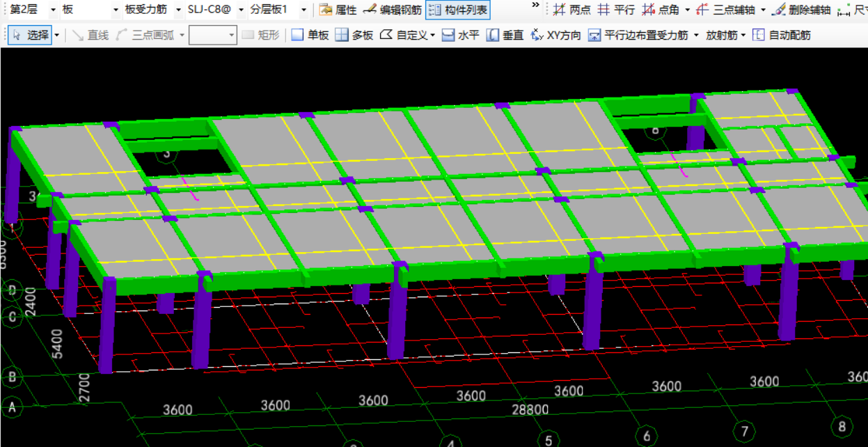
Task: Click 平行边布置受力筋 tool
Action: click(x=638, y=35)
